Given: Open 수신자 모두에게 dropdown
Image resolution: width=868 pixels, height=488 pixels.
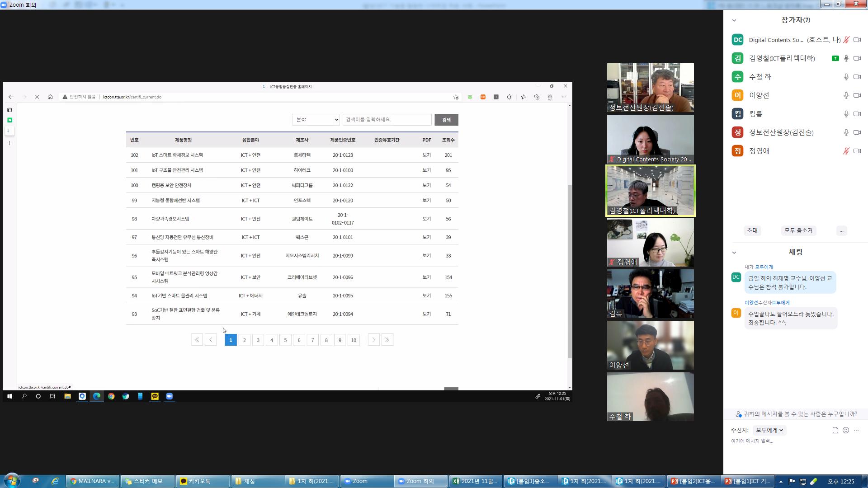Looking at the screenshot, I should [769, 430].
